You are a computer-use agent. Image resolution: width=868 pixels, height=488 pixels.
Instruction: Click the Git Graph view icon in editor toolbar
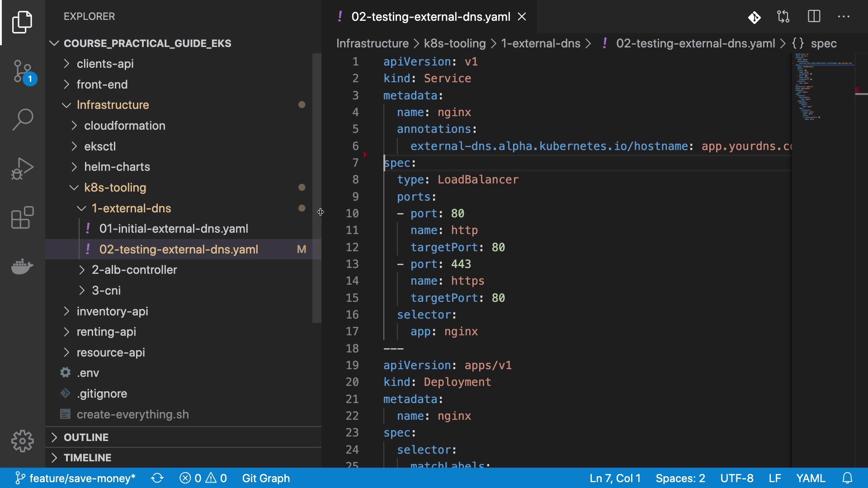tap(754, 17)
